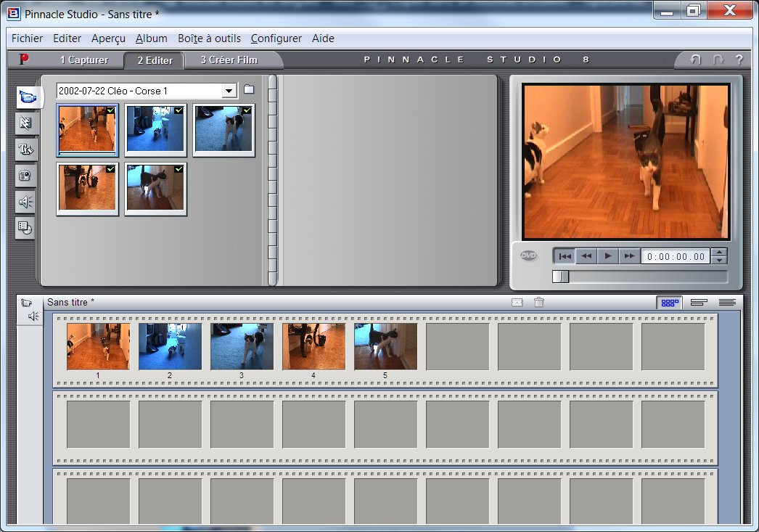Viewport: 759px width, 532px height.
Task: Click the split clip razor icon
Action: tap(517, 303)
